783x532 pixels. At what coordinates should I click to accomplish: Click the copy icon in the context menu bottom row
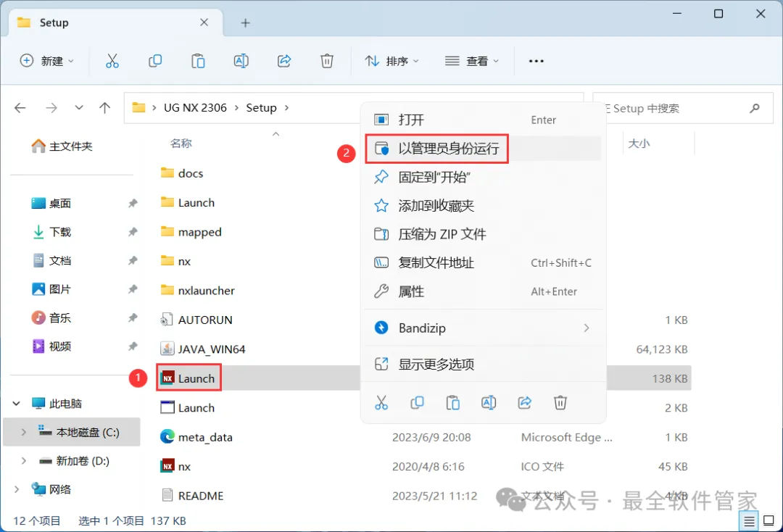pyautogui.click(x=417, y=403)
